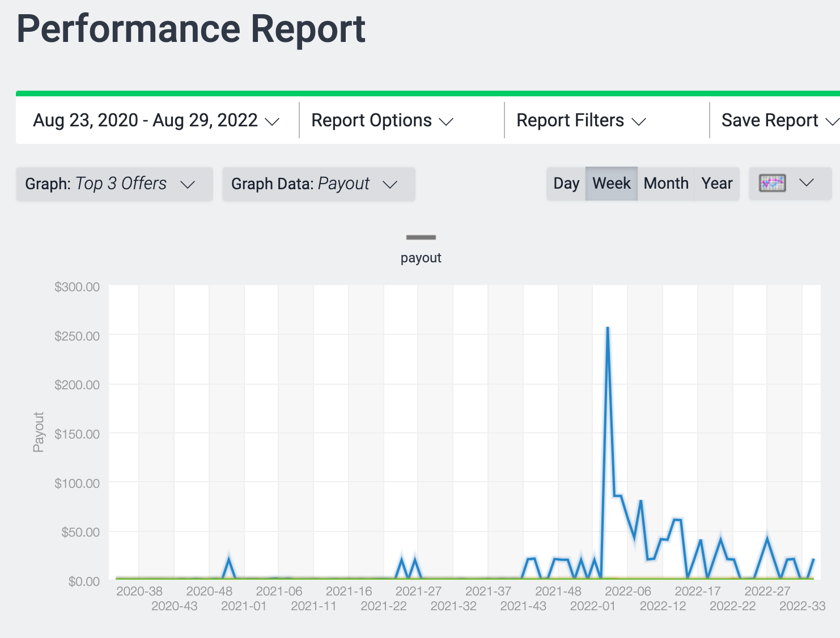The image size is (840, 638).
Task: Click the 2020-38 x-axis label
Action: tap(139, 592)
